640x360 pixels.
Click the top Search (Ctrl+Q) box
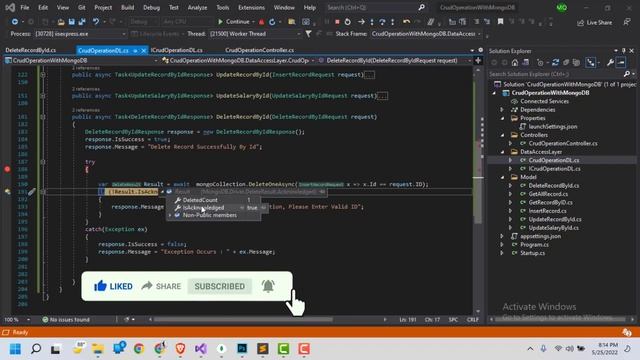[375, 7]
